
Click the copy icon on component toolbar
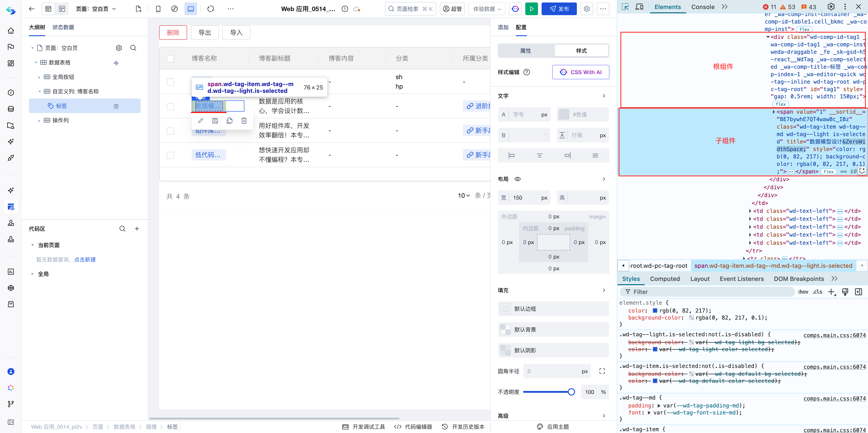pos(229,121)
